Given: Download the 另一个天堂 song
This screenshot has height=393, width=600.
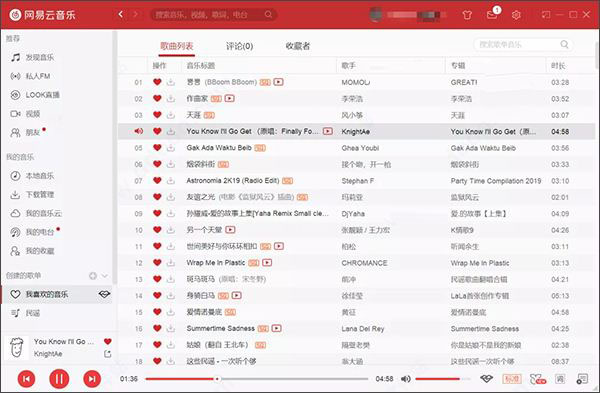Looking at the screenshot, I should pyautogui.click(x=171, y=230).
